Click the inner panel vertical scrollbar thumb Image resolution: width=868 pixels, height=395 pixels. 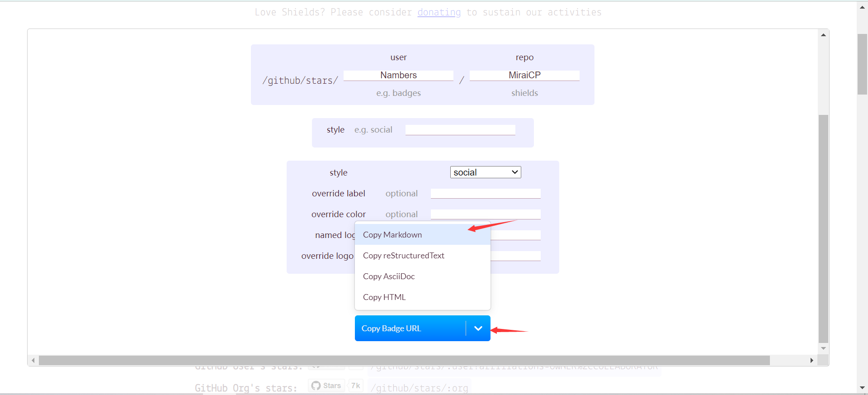824,228
